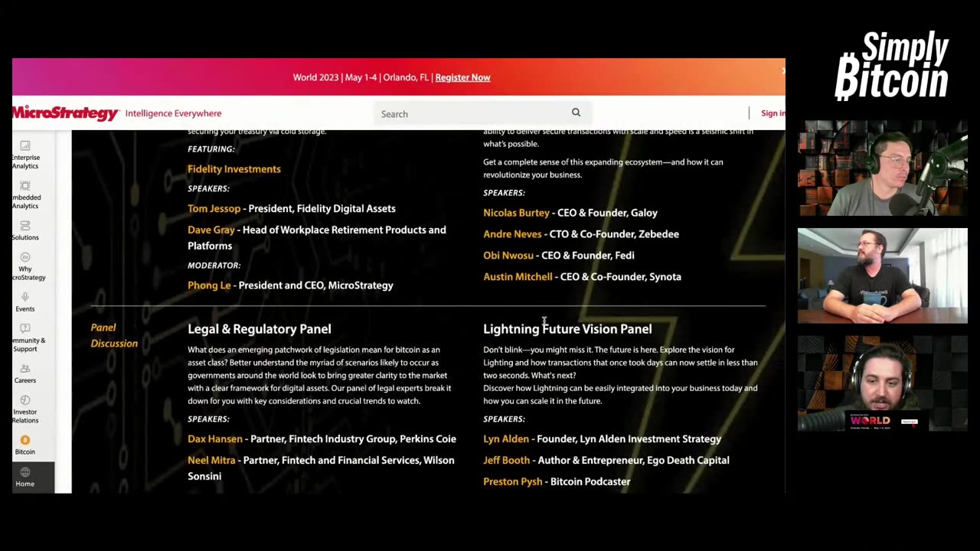Click the search magnifier icon
The image size is (980, 551).
pos(576,112)
